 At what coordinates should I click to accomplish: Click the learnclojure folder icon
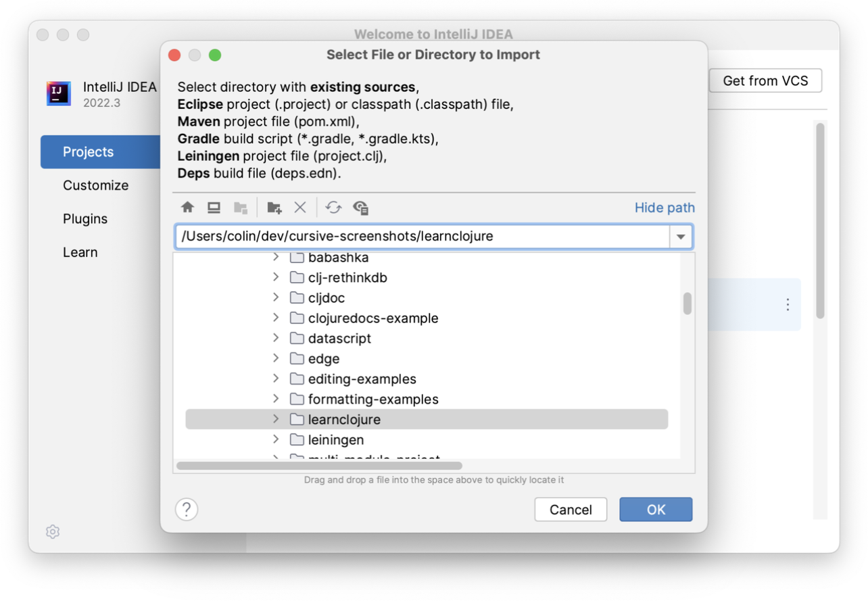point(297,420)
